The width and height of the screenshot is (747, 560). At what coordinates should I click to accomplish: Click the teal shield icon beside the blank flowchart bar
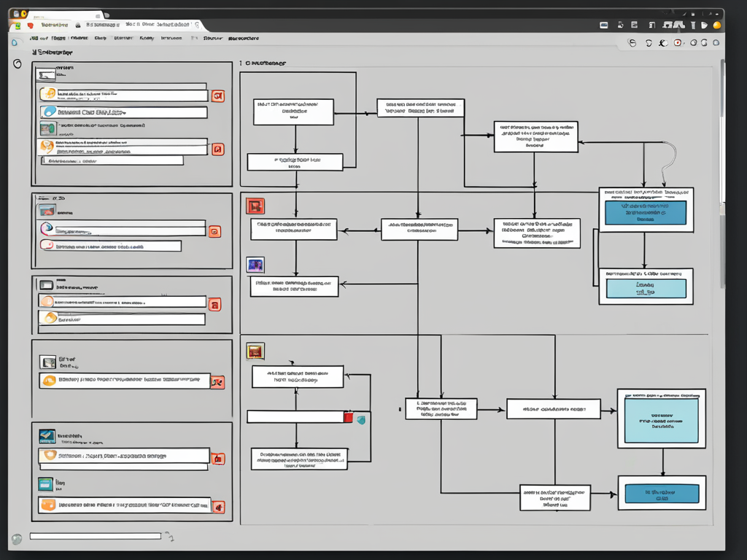pyautogui.click(x=361, y=420)
